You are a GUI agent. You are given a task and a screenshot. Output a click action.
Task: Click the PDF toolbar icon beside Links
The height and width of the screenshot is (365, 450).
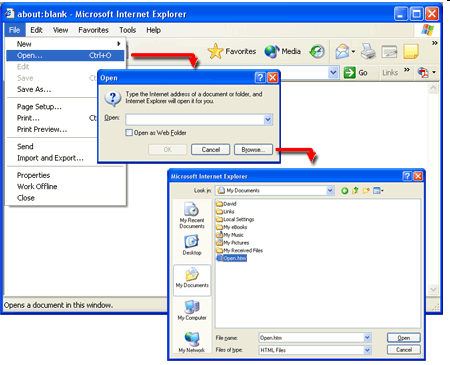click(423, 72)
